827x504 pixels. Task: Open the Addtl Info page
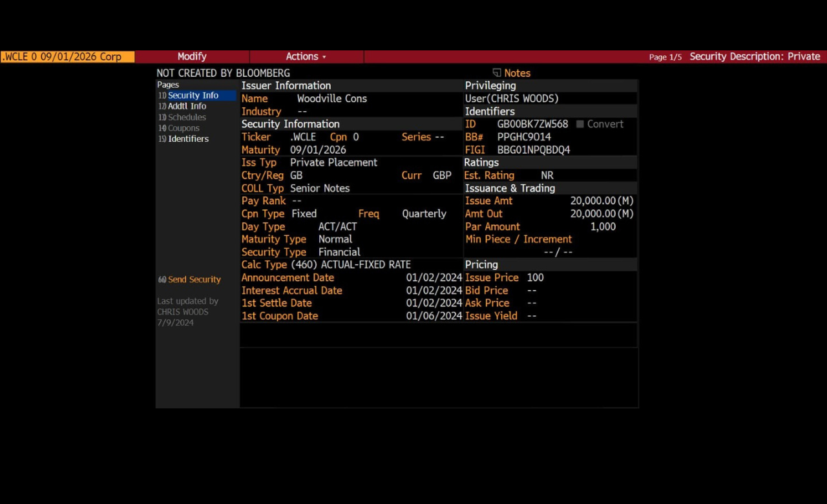click(x=187, y=107)
